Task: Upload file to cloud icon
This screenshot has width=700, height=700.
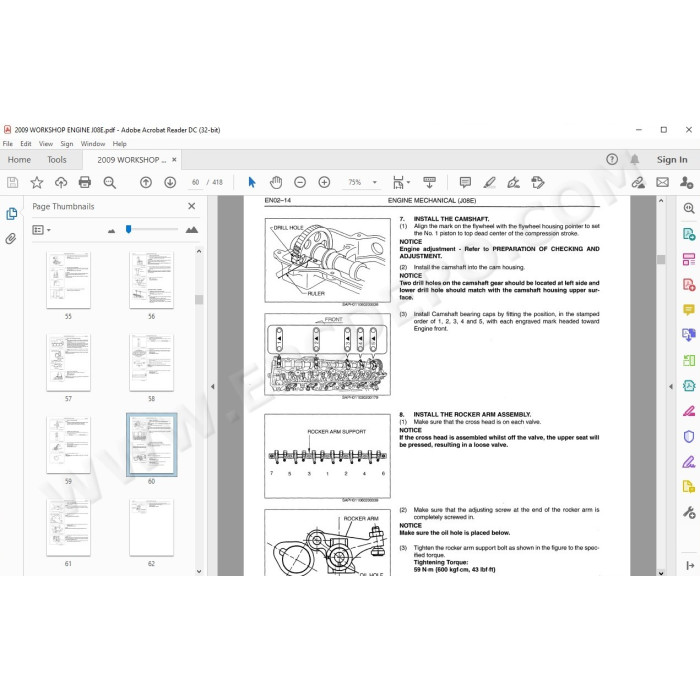Action: [x=61, y=182]
